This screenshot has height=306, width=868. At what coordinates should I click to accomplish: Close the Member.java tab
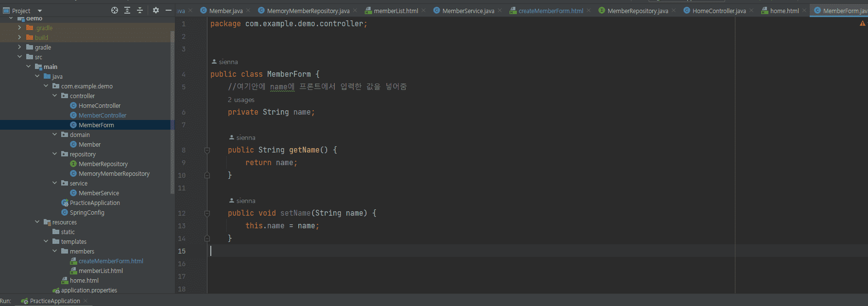pos(249,11)
